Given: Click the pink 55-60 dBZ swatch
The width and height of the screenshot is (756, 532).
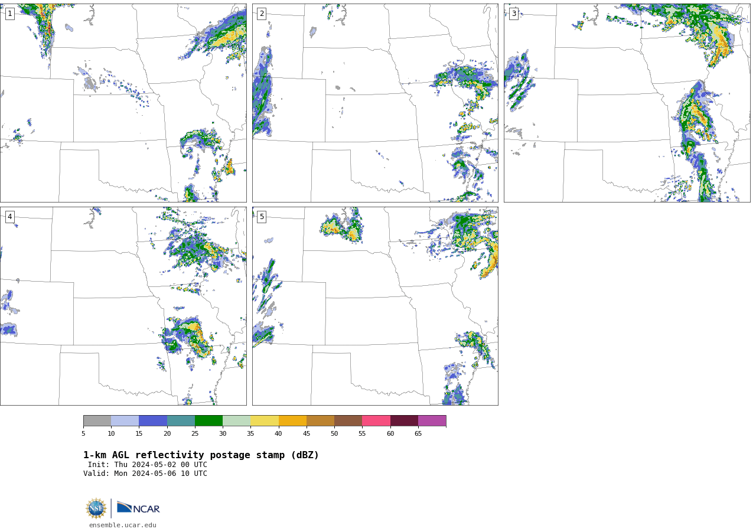Looking at the screenshot, I should click(x=376, y=420).
